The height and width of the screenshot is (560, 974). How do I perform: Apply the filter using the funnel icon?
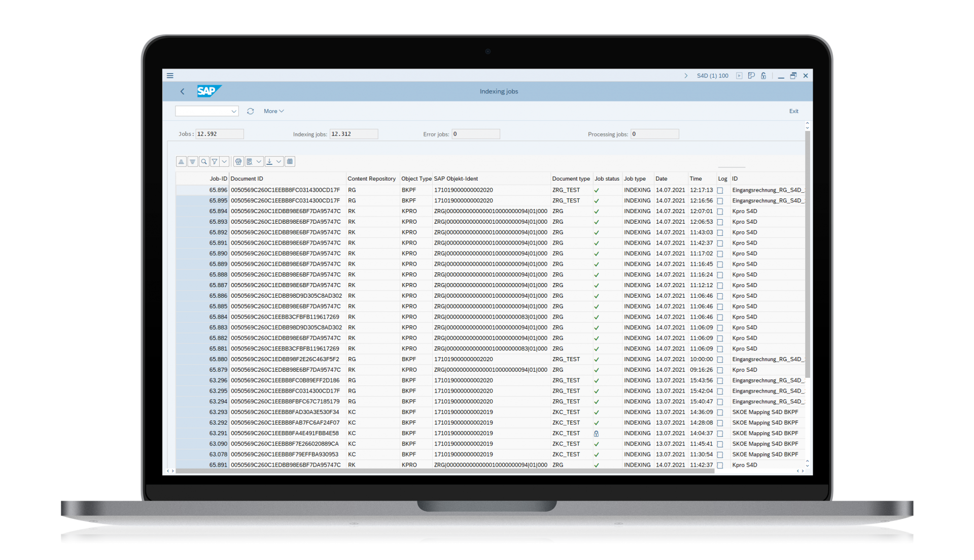[x=214, y=161]
